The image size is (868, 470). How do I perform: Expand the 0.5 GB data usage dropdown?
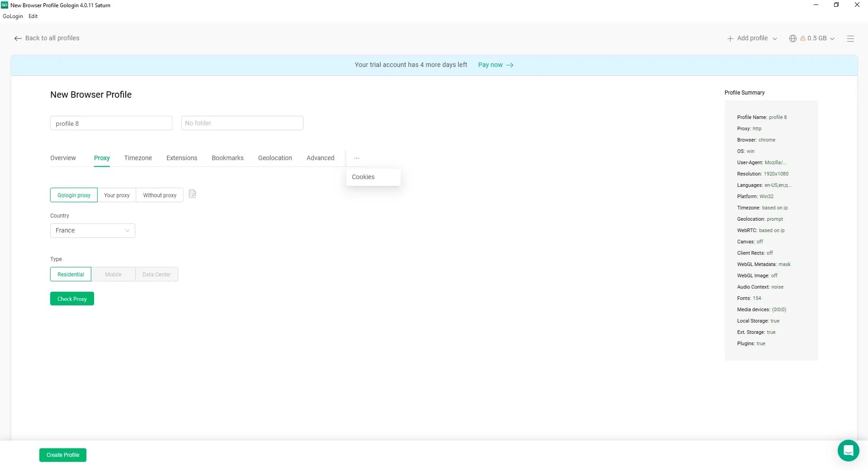[833, 38]
